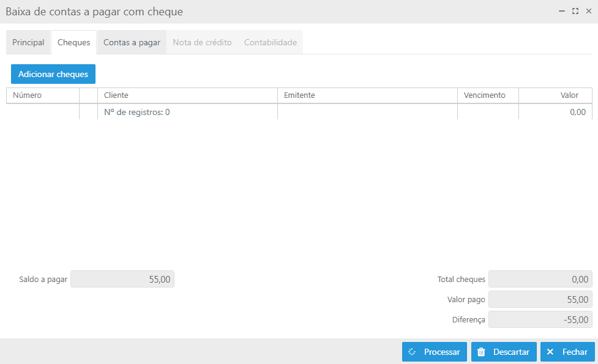Select the Cheques tab
The image size is (598, 364).
[73, 42]
